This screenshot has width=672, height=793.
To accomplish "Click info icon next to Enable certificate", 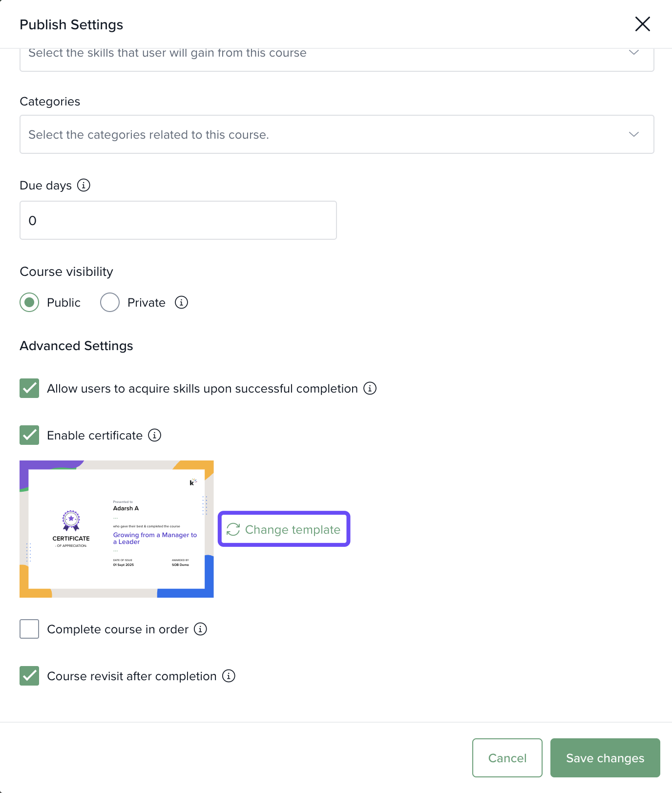I will click(154, 436).
